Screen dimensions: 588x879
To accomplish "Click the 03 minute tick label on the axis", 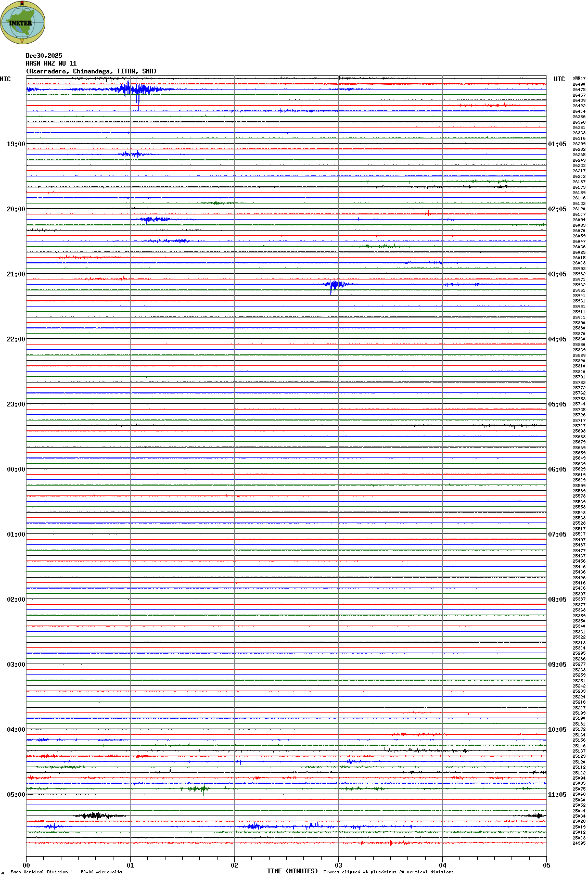I will point(338,865).
